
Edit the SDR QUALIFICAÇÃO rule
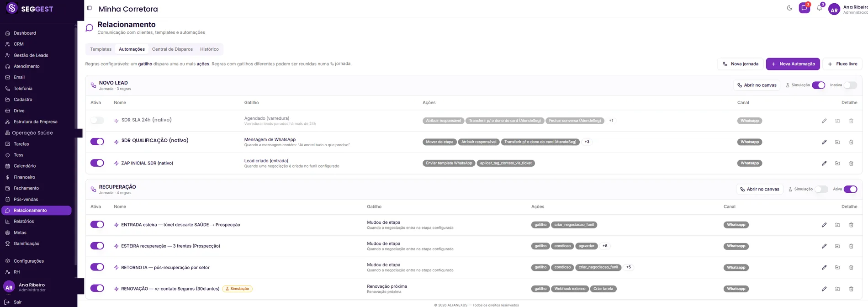coord(824,142)
